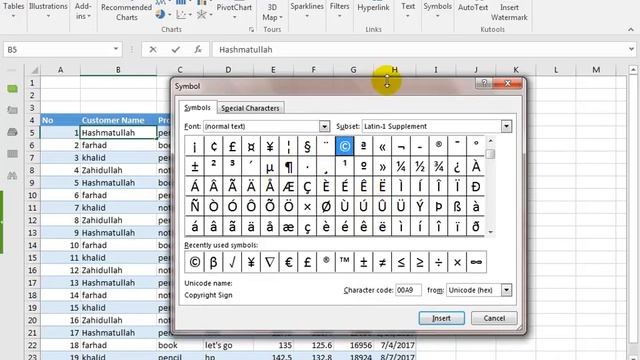Viewport: 640px width, 360px height.
Task: Expand the formula bar chevron
Action: point(631,49)
